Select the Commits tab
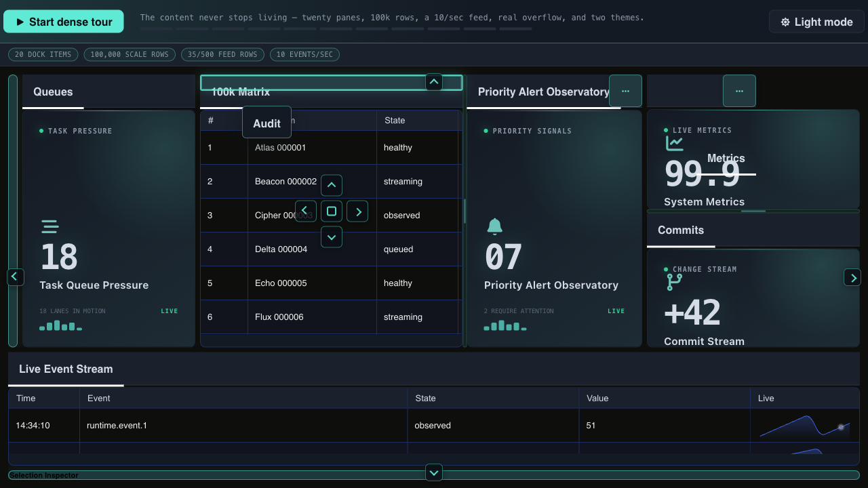868x488 pixels. pyautogui.click(x=681, y=230)
